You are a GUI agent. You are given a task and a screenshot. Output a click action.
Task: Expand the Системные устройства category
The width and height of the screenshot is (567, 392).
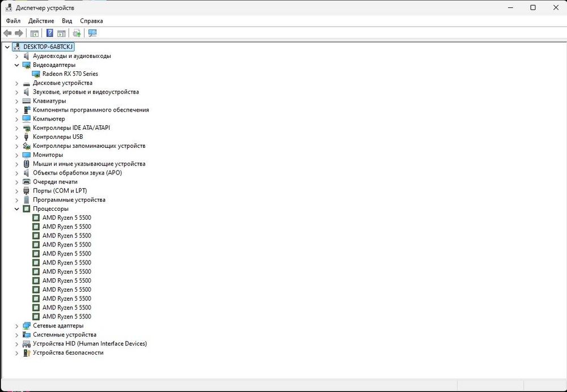16,335
